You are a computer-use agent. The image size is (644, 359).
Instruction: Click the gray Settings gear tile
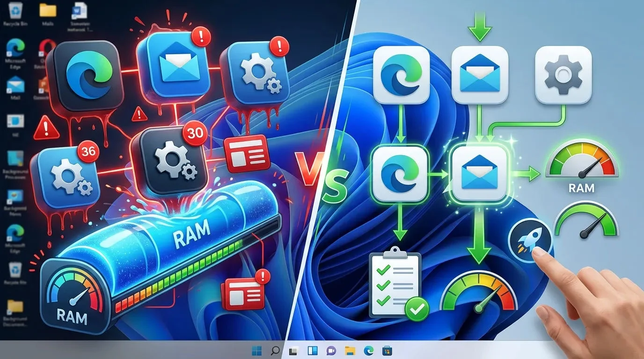click(x=563, y=74)
